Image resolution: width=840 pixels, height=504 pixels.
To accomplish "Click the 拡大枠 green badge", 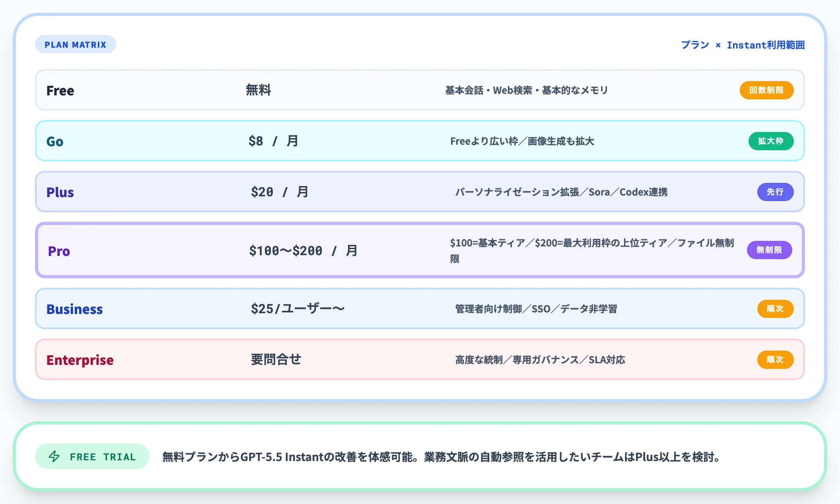I will [x=771, y=141].
